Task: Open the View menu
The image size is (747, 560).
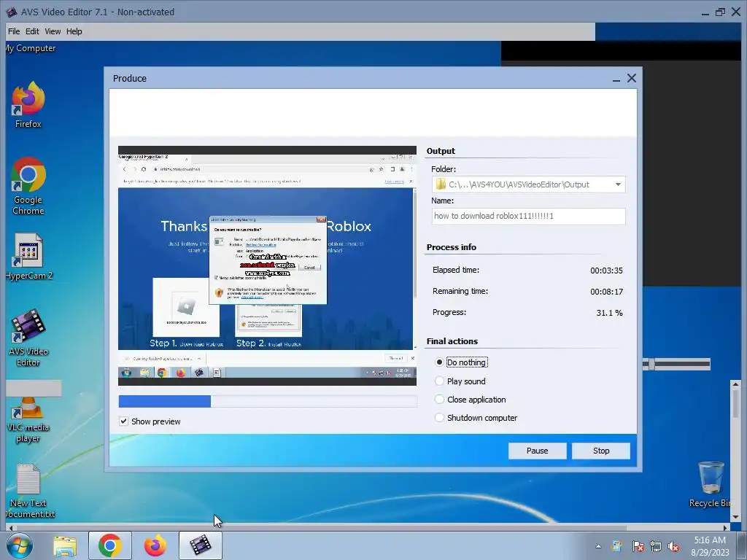Action: point(53,31)
